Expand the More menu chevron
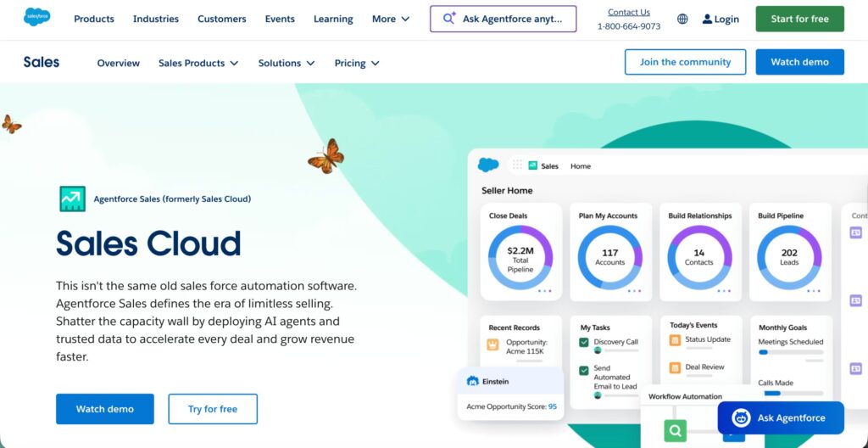 tap(405, 19)
